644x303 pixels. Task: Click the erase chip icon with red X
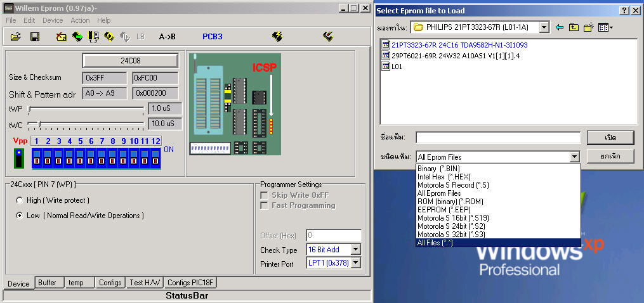tap(62, 37)
